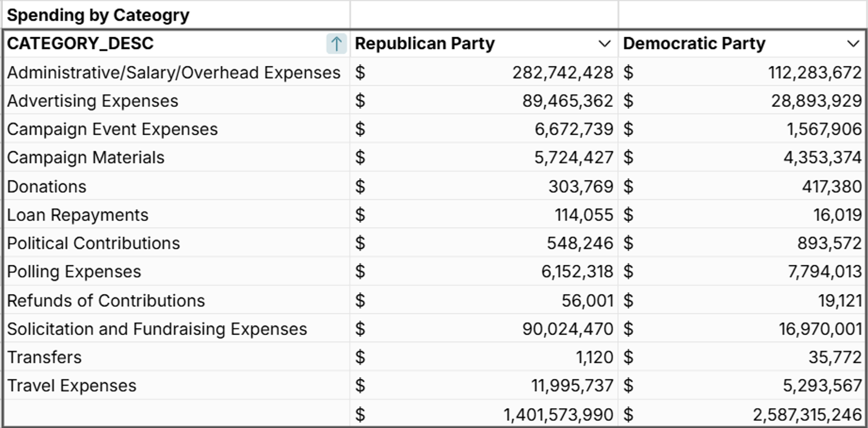
Task: Select the Transfers row label
Action: (x=44, y=357)
